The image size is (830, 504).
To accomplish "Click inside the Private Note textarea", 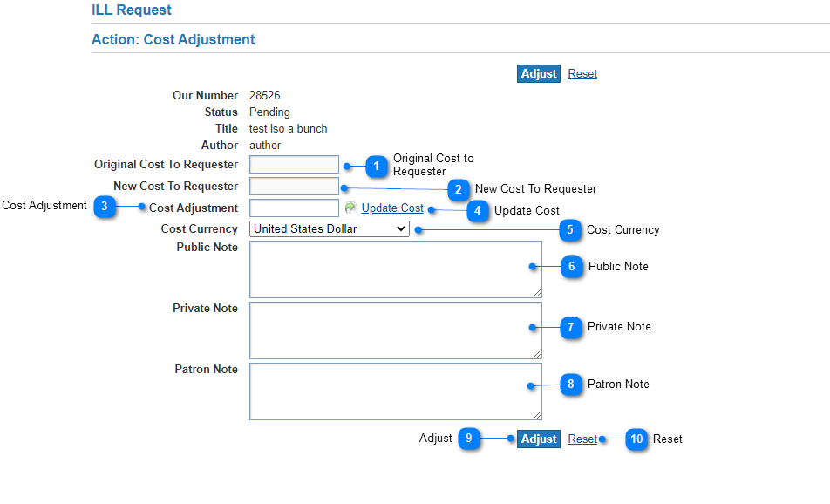I will 395,330.
